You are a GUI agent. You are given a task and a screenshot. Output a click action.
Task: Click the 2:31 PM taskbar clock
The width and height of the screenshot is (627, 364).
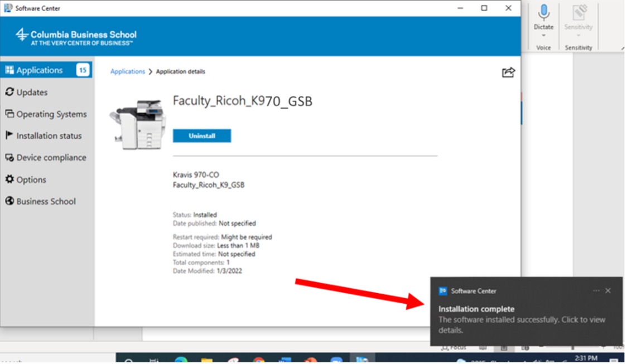point(586,358)
